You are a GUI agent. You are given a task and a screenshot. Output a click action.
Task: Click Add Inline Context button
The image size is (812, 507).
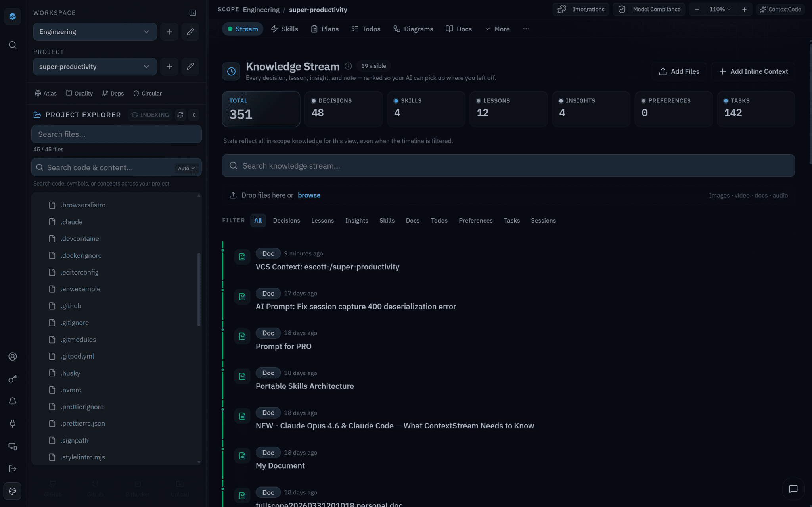(753, 71)
